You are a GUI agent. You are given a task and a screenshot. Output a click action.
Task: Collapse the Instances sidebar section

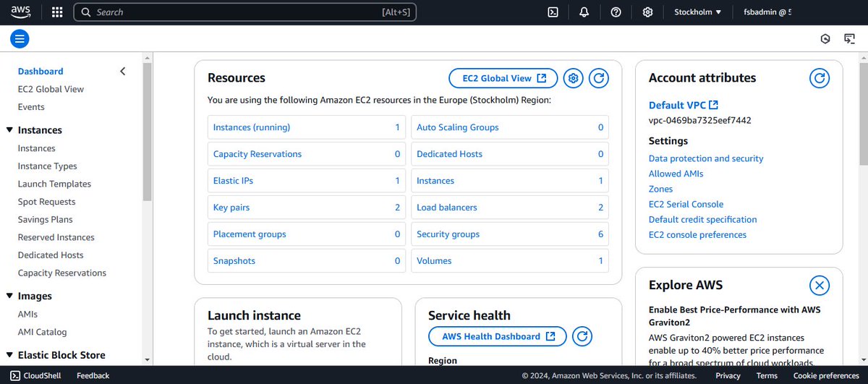[10, 130]
